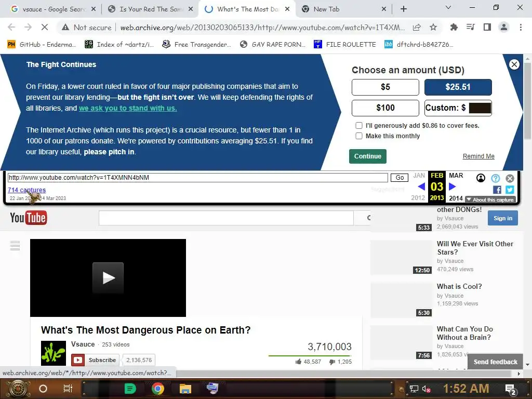
Task: Open Chrome from the taskbar
Action: pos(157,389)
